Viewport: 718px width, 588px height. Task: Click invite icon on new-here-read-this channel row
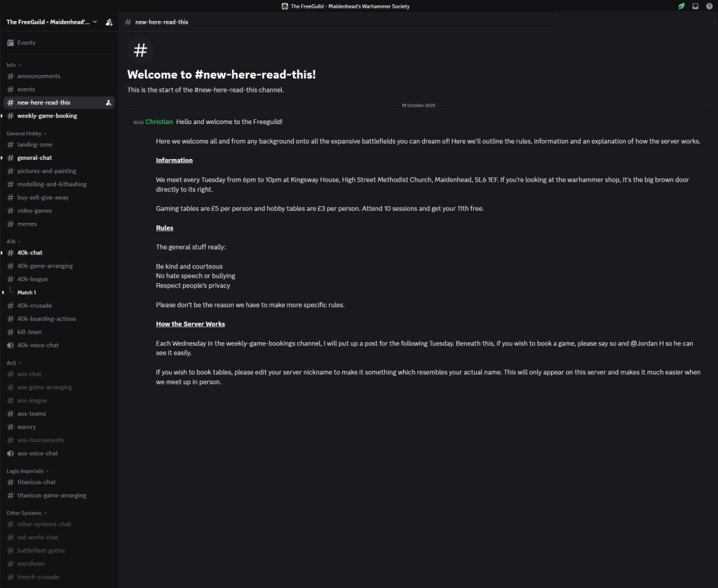(x=109, y=102)
